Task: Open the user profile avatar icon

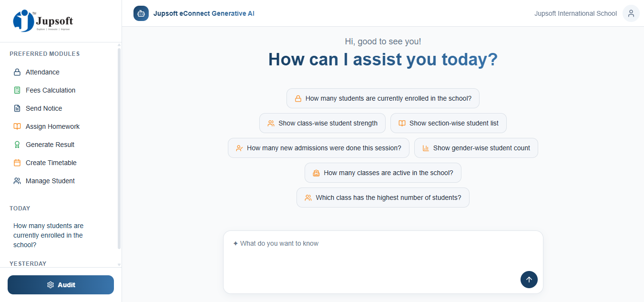Action: [x=631, y=13]
